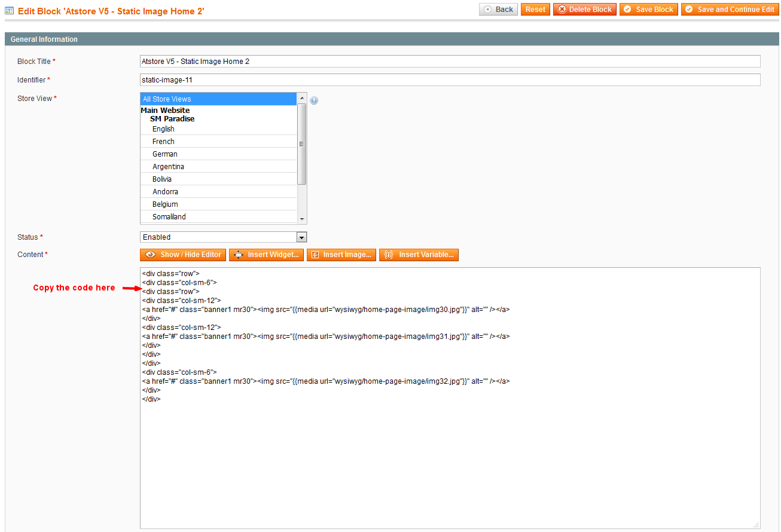Click the General Information section header

pyautogui.click(x=392, y=39)
